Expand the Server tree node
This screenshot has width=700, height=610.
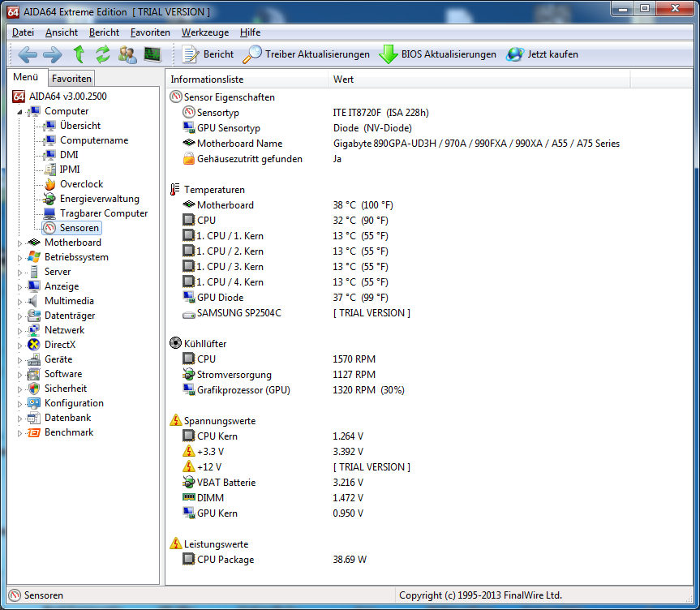click(x=19, y=273)
